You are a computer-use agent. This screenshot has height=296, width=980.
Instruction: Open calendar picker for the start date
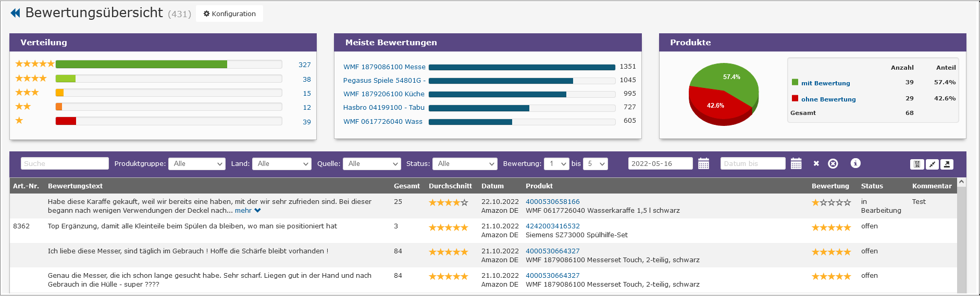point(703,164)
